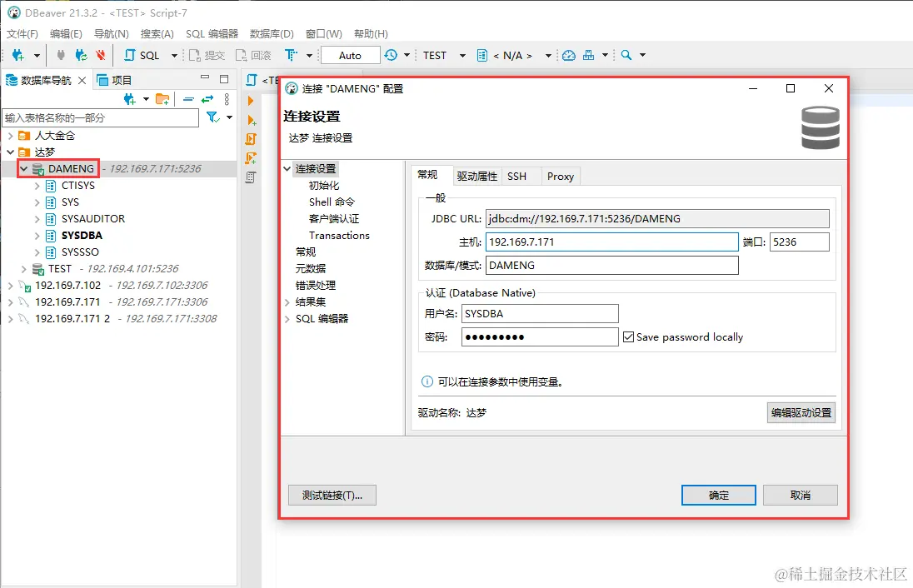The image size is (913, 588).
Task: Click the execute SQL statement arrow icon
Action: click(x=251, y=101)
